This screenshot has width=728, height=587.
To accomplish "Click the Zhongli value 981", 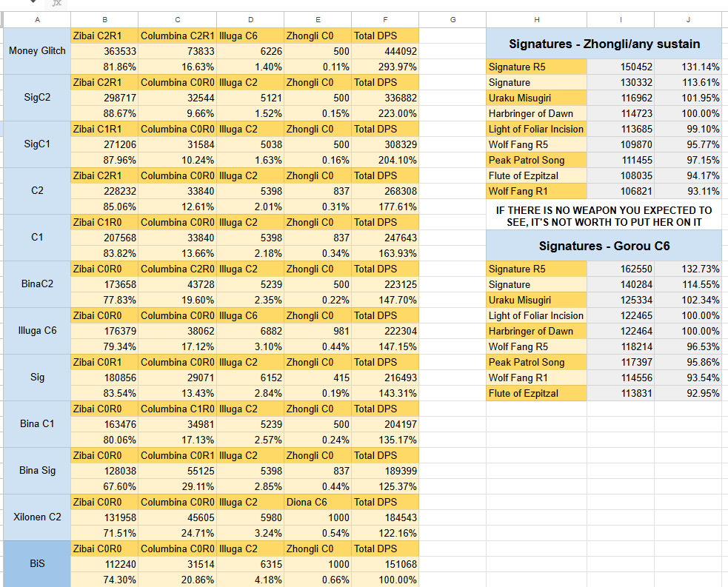I will [x=318, y=332].
